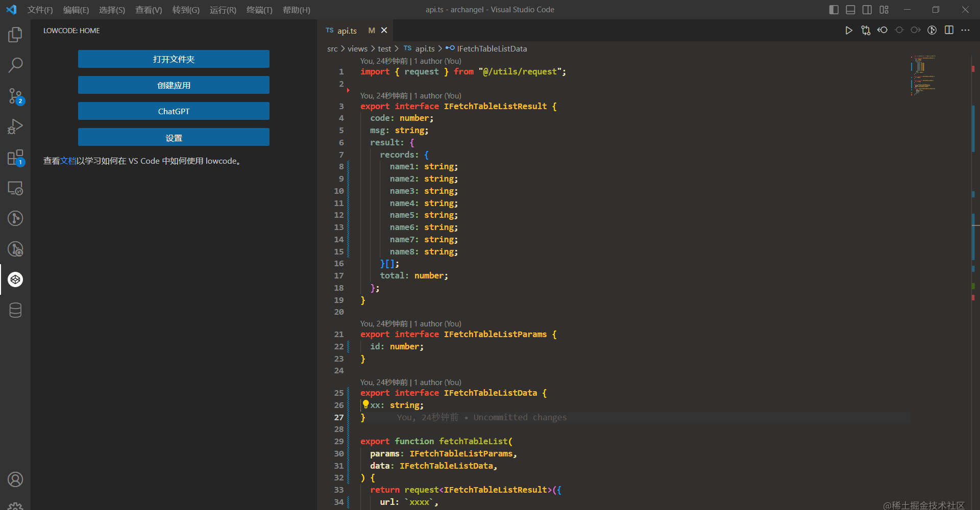980x510 pixels.
Task: Click the "@/utils/request" import path string
Action: tap(520, 72)
